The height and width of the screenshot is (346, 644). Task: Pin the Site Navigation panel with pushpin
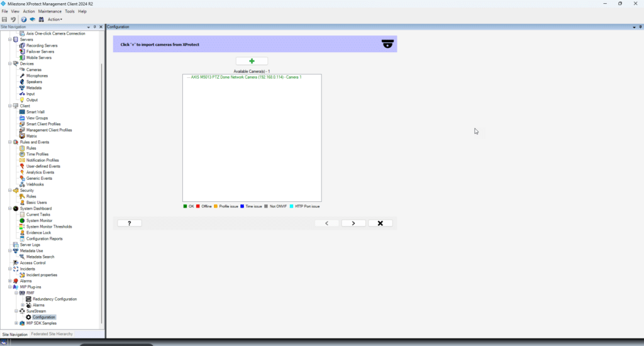click(94, 27)
